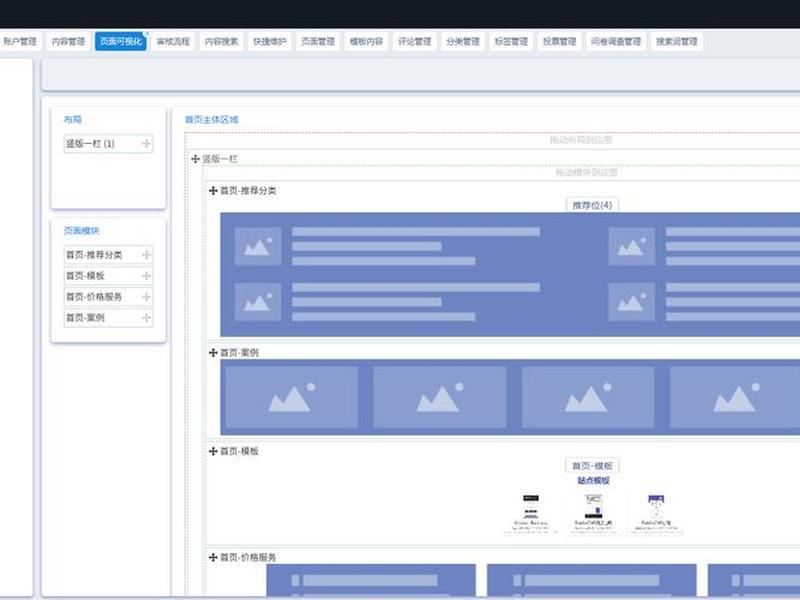
Task: Click move handle on 竖版一栏 (1) layout item
Action: [x=146, y=144]
